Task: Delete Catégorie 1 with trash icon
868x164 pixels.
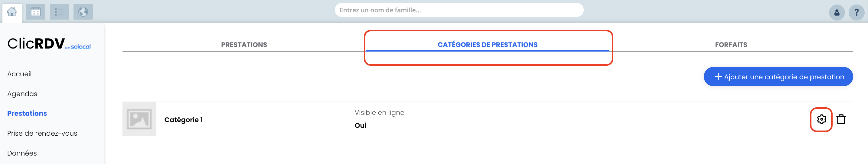Action: click(841, 119)
